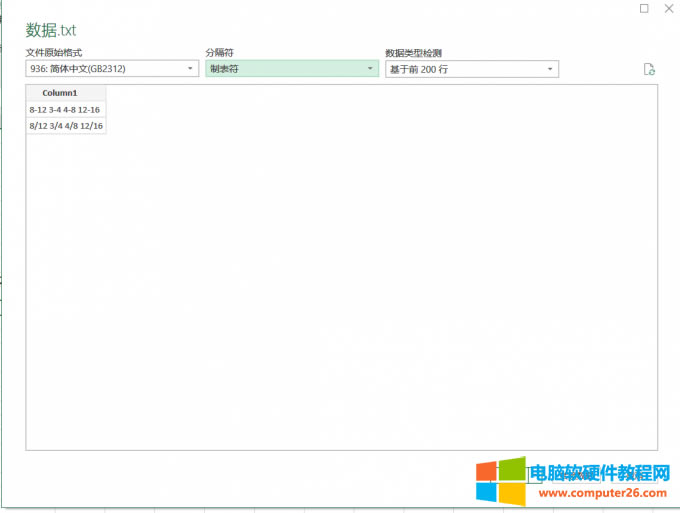The image size is (680, 513).
Task: Maximize the 数据.txt import dialog
Action: 643,9
